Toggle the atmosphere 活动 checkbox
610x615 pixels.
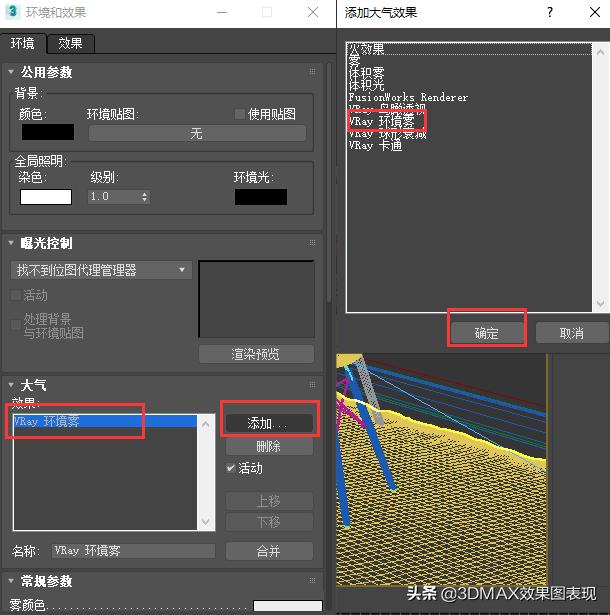click(x=231, y=468)
